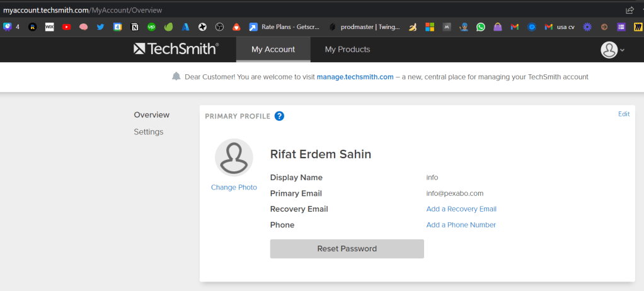
Task: Open the Upwork bookmark icon
Action: tap(151, 27)
